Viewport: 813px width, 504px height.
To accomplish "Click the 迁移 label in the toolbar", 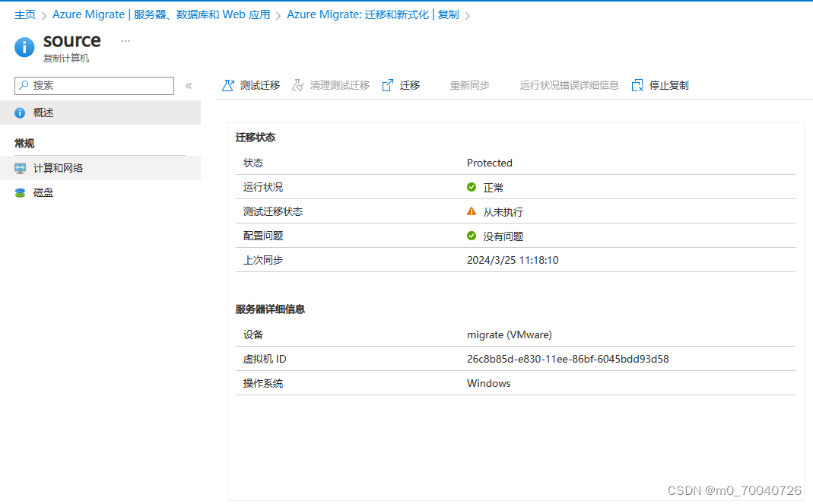I will 410,86.
